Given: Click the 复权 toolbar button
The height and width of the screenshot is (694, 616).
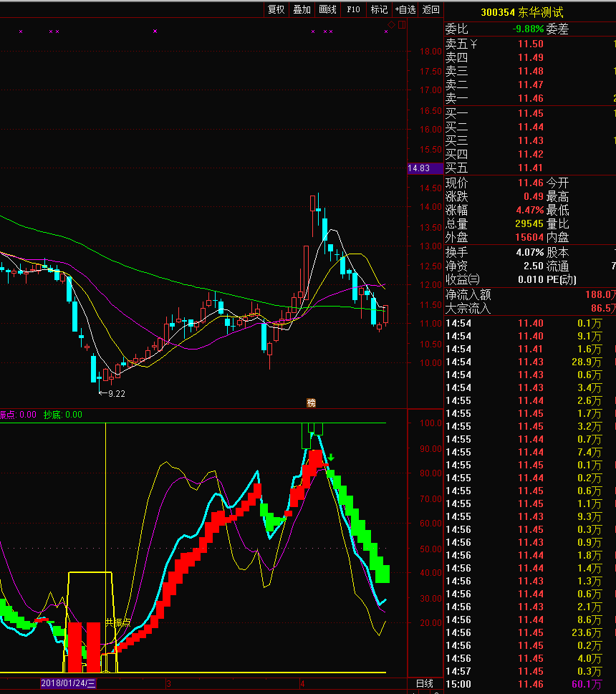Looking at the screenshot, I should (276, 9).
